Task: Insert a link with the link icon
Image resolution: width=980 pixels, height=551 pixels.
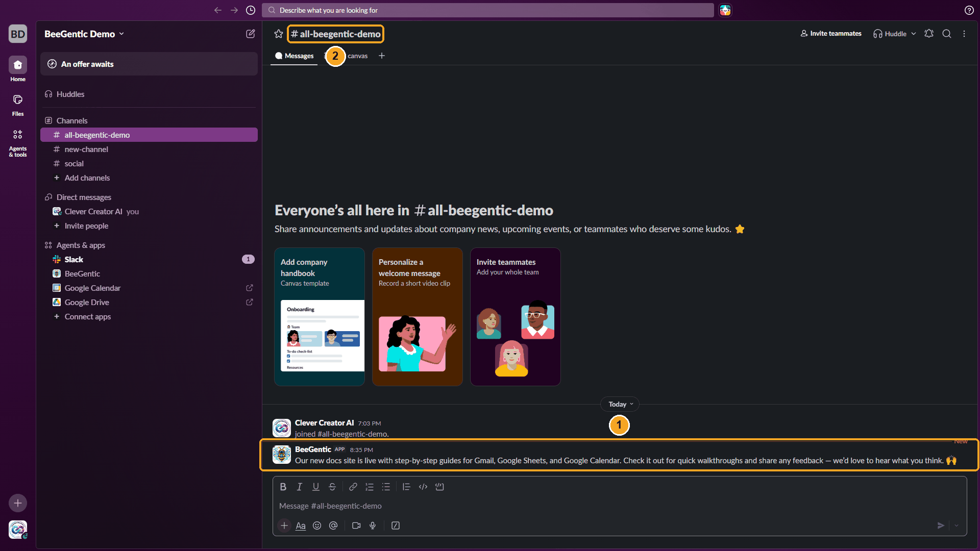Action: [x=353, y=487]
